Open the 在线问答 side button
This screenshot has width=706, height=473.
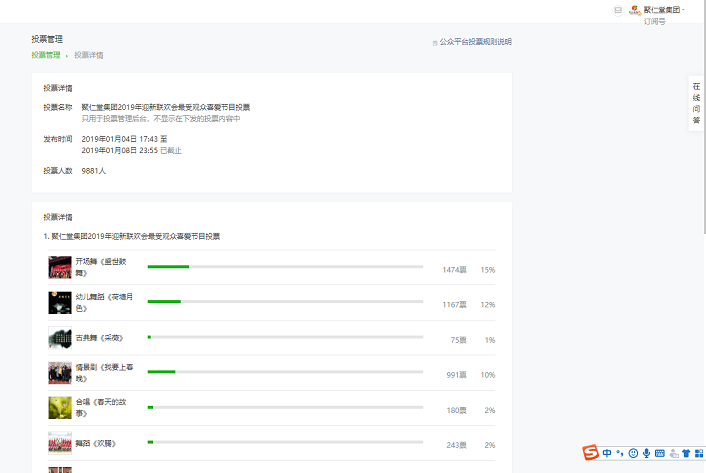tap(696, 103)
